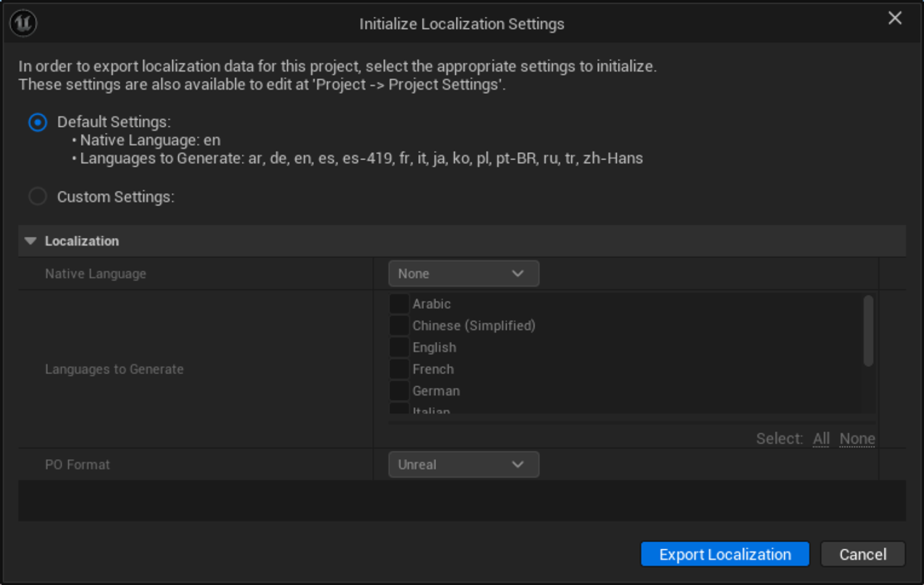Click the Select None languages link
Screen dimensions: 924x585
point(857,439)
